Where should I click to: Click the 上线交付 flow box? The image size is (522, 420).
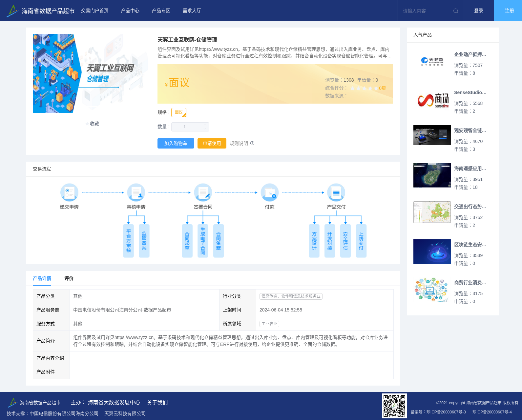pos(361,241)
